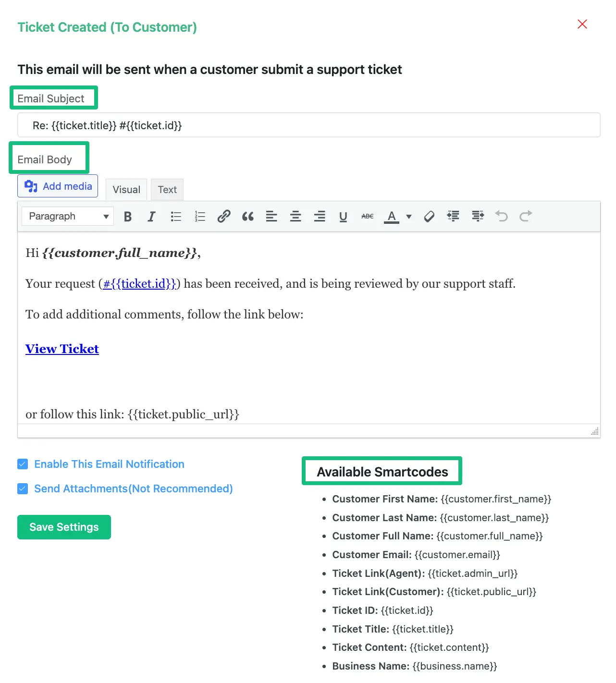Toggle bold formatting in editor toolbar
The width and height of the screenshot is (616, 683).
pyautogui.click(x=127, y=217)
